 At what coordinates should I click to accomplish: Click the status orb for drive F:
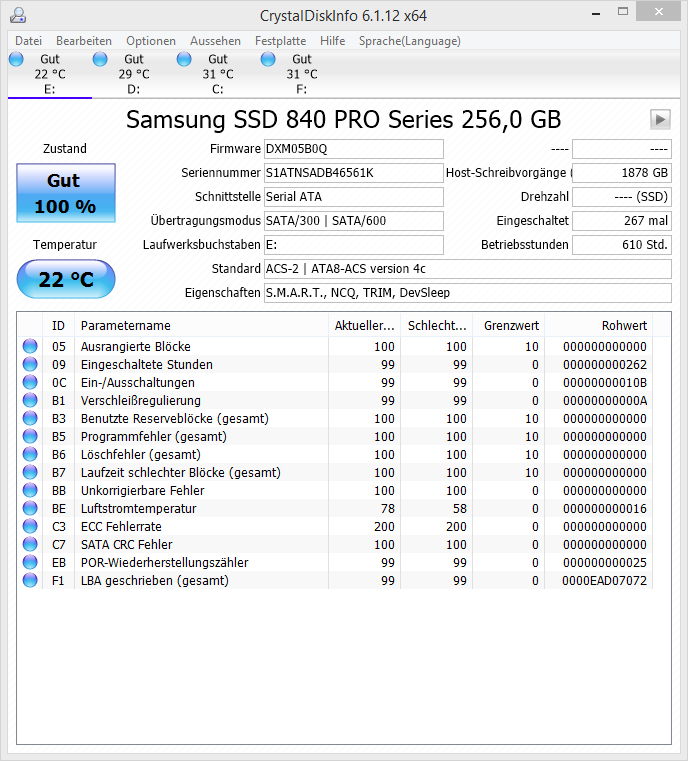pyautogui.click(x=268, y=59)
